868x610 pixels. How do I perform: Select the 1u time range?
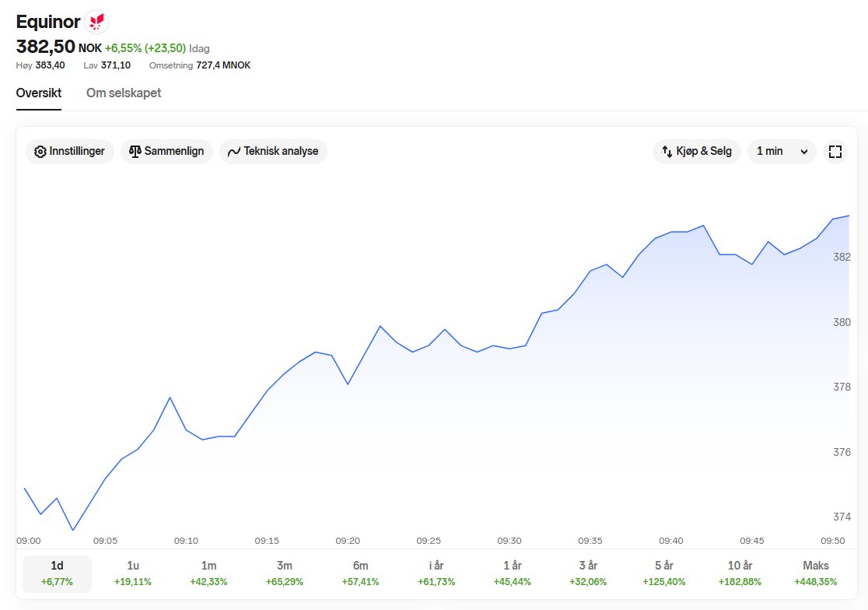click(x=133, y=573)
